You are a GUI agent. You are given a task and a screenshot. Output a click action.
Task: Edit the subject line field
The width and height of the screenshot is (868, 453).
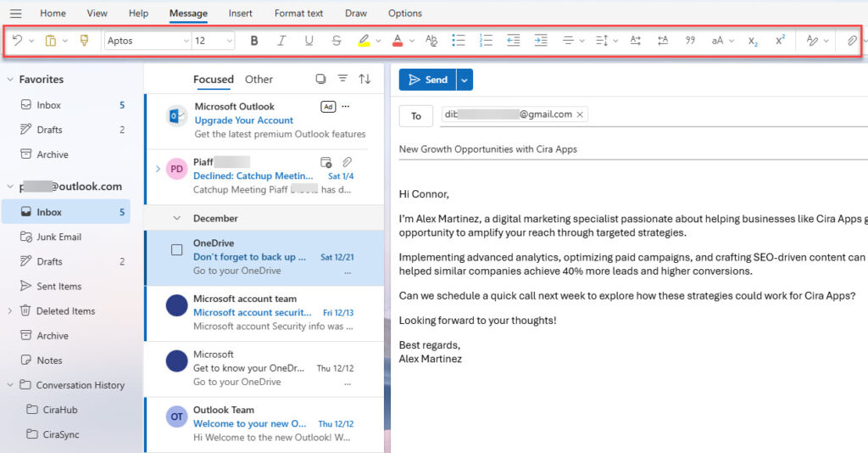633,149
